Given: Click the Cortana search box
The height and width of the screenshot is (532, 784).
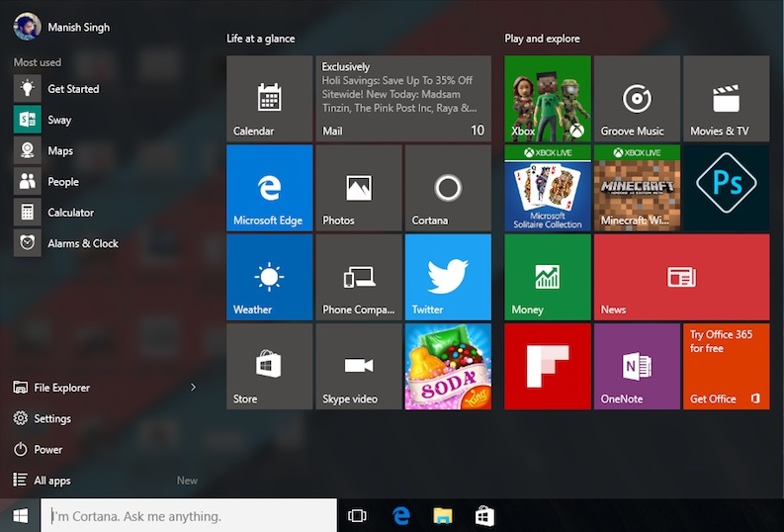Looking at the screenshot, I should point(189,515).
